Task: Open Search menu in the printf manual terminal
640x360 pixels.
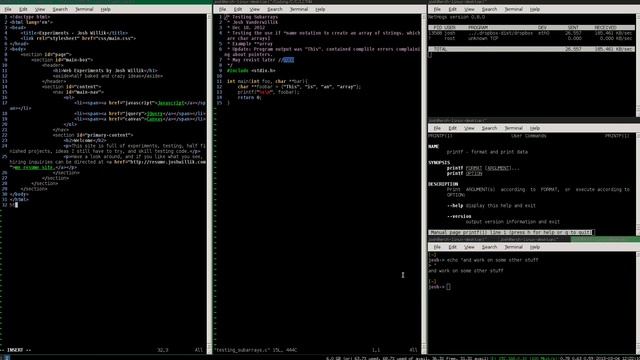Action: (489, 128)
